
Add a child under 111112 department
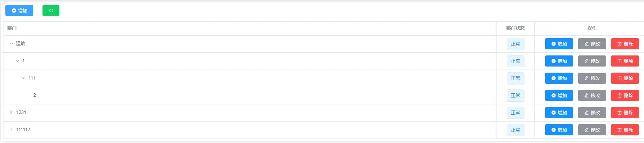point(559,130)
